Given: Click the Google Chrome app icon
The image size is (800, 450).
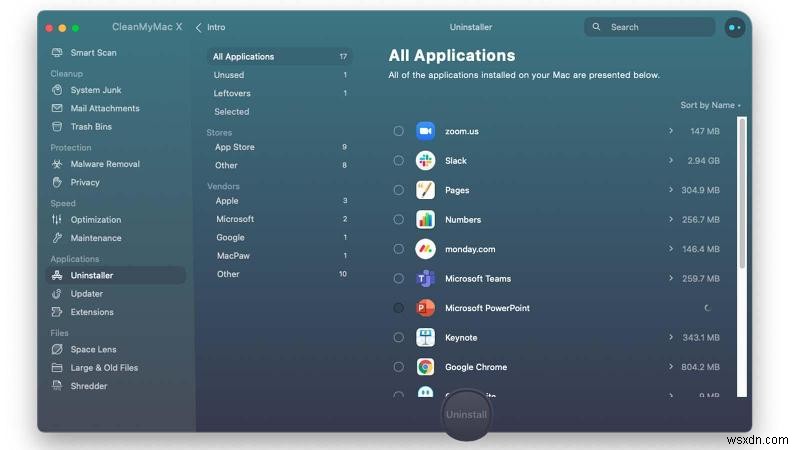Looking at the screenshot, I should [425, 367].
